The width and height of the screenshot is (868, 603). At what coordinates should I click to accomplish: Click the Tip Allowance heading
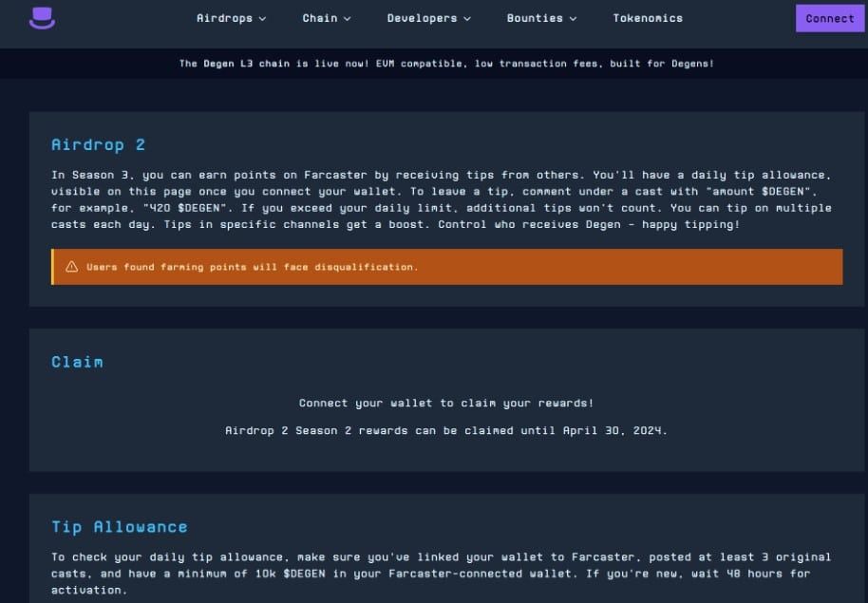coord(120,527)
